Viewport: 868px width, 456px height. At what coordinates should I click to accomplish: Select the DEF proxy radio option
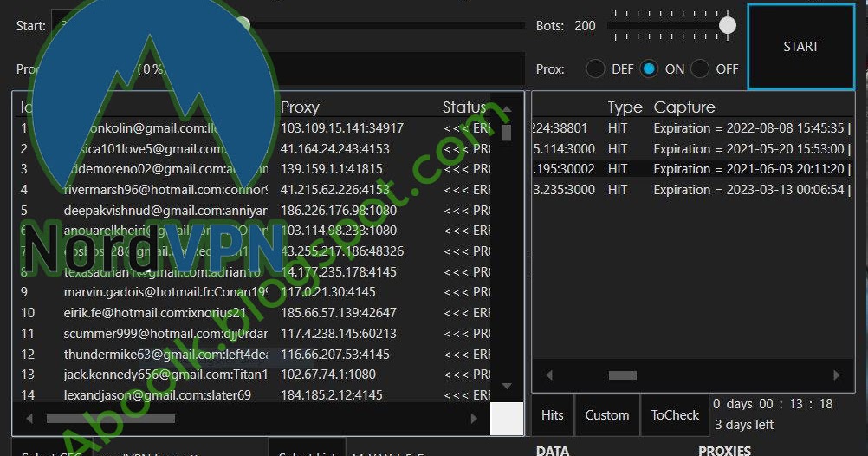[x=596, y=69]
